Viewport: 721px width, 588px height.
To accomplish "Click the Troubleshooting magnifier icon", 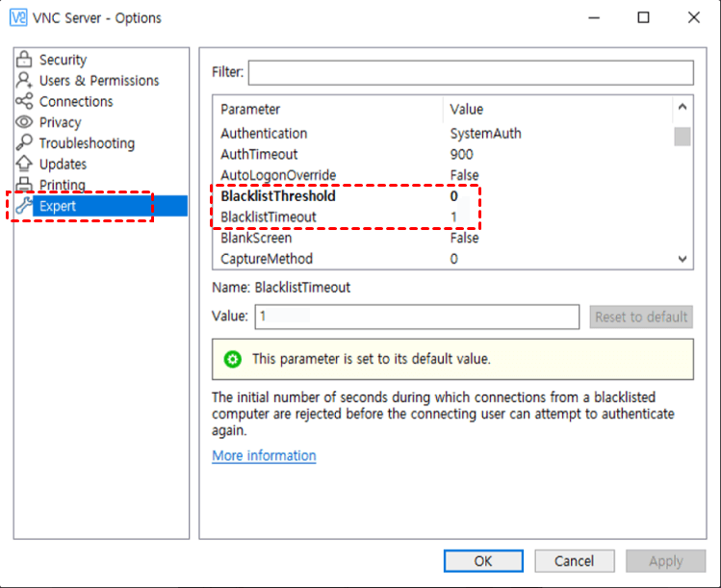I will coord(24,142).
